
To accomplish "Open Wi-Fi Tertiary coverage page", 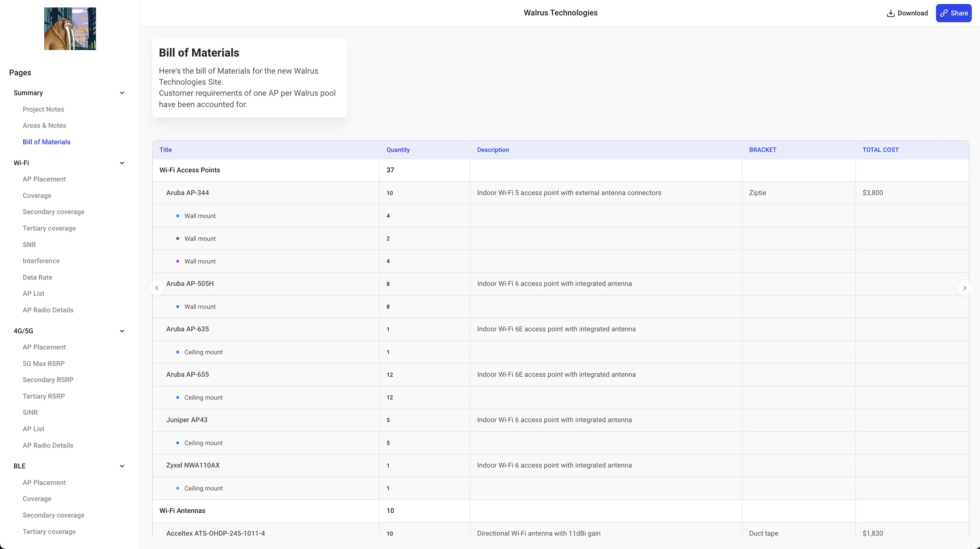I will click(49, 228).
